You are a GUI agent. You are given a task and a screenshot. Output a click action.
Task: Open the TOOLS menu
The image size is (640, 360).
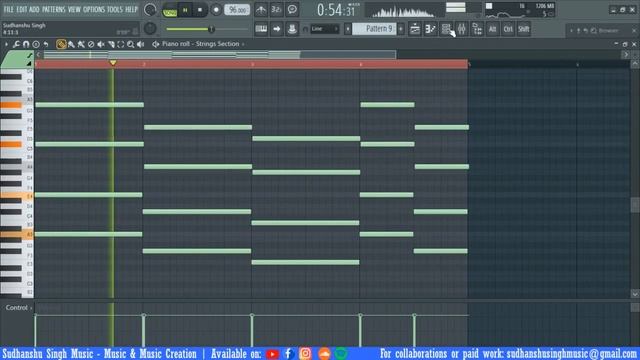(115, 9)
